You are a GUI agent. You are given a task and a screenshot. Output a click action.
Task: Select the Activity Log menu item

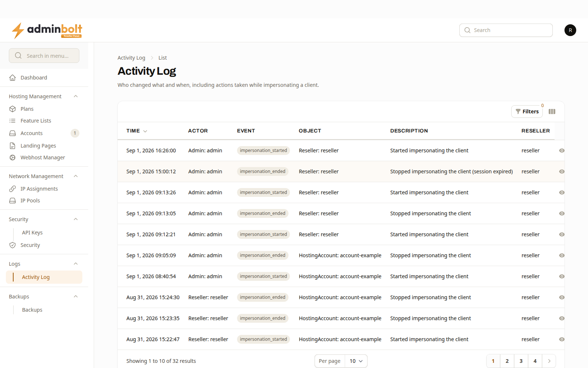(x=44, y=277)
